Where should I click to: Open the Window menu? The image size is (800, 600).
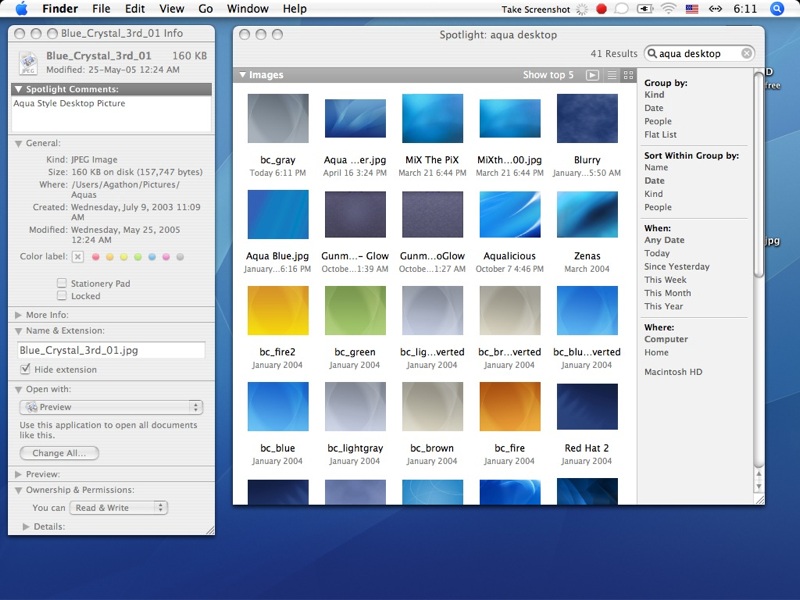coord(247,9)
